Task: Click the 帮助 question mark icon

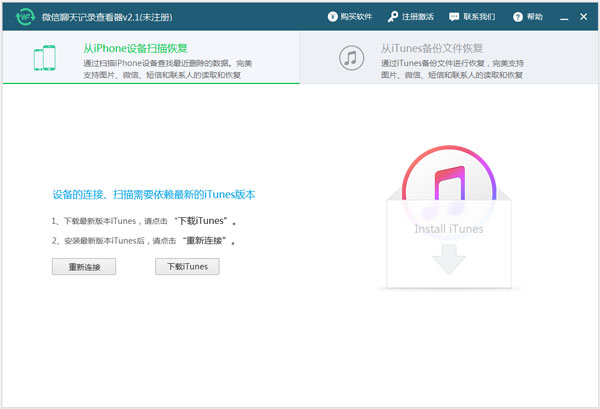Action: click(518, 17)
